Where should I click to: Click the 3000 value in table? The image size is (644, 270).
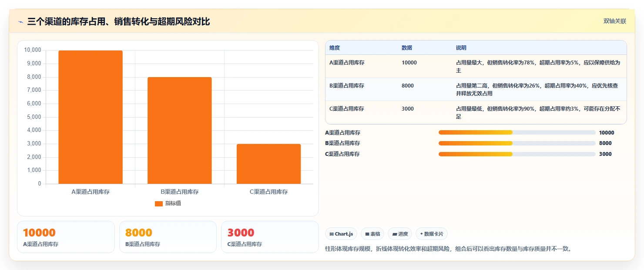click(x=408, y=109)
